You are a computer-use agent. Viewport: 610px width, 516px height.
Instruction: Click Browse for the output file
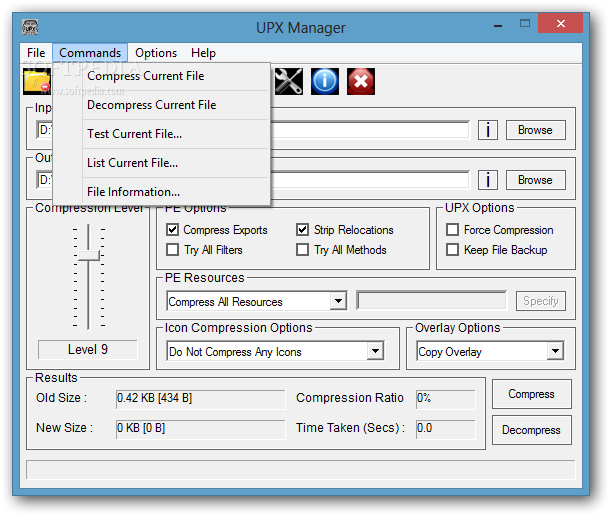[536, 180]
